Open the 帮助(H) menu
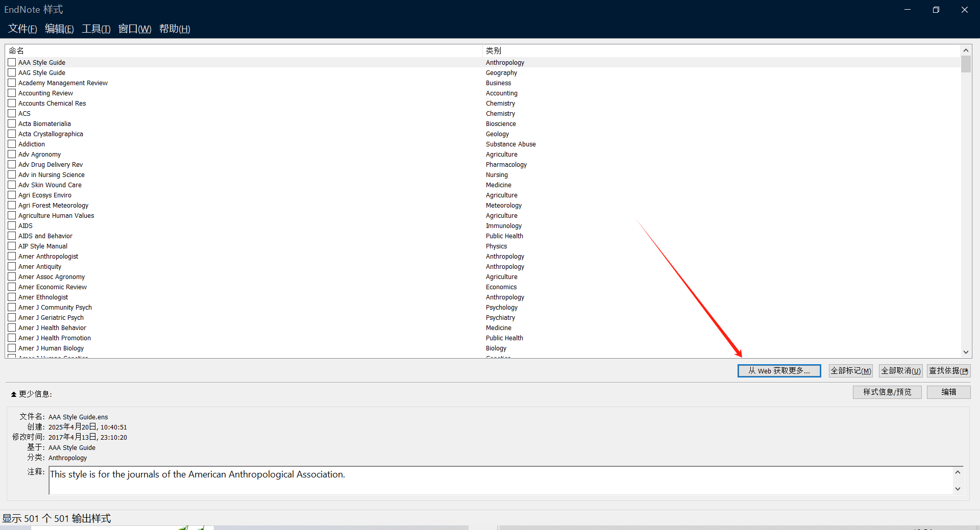 [175, 29]
